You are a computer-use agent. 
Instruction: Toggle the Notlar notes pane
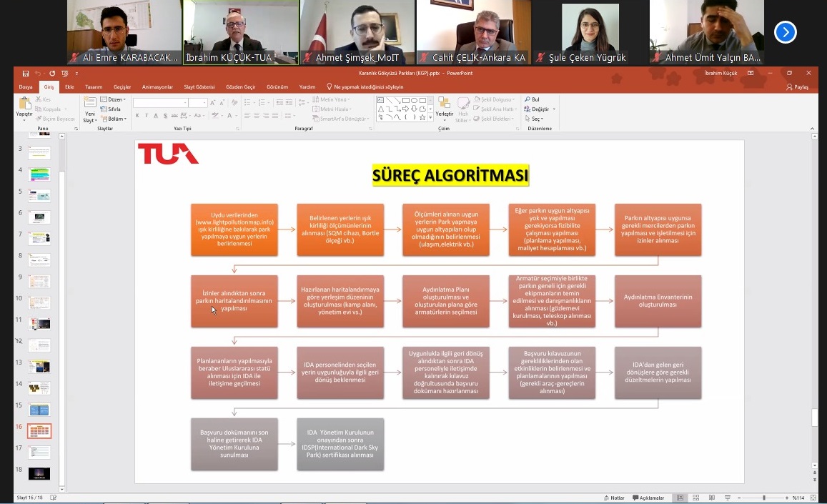pyautogui.click(x=613, y=498)
